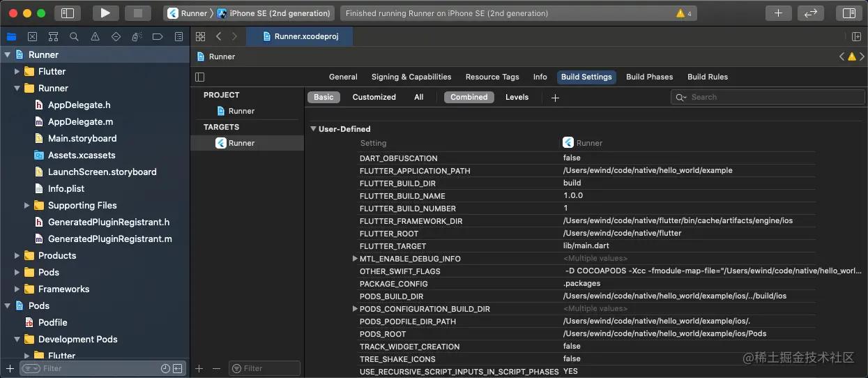Expand the Products folder
This screenshot has height=378, width=868.
(x=17, y=255)
